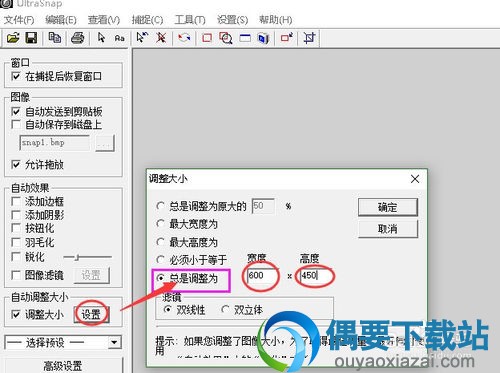Enable 图像滤镜 checkbox
This screenshot has width=500, height=373.
click(x=16, y=275)
